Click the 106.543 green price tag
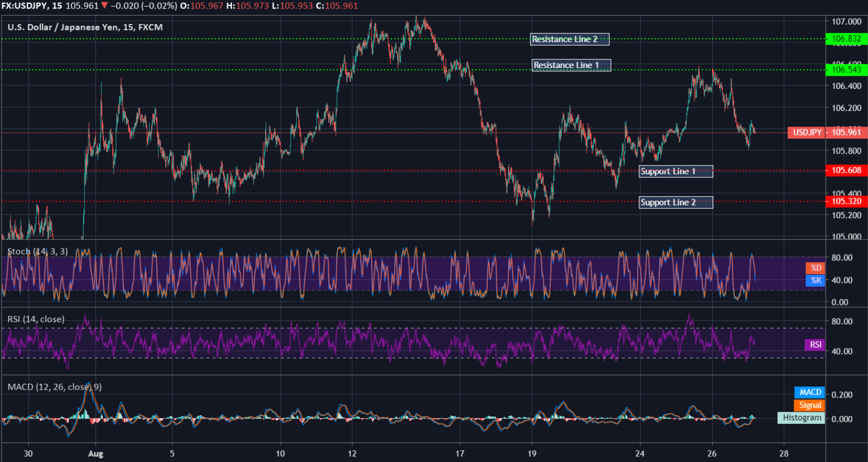 (x=847, y=70)
